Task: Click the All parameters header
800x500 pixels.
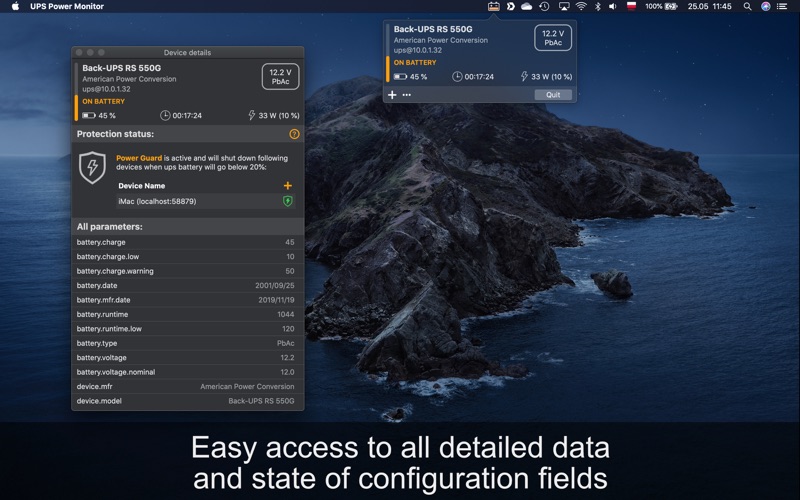Action: [x=110, y=227]
